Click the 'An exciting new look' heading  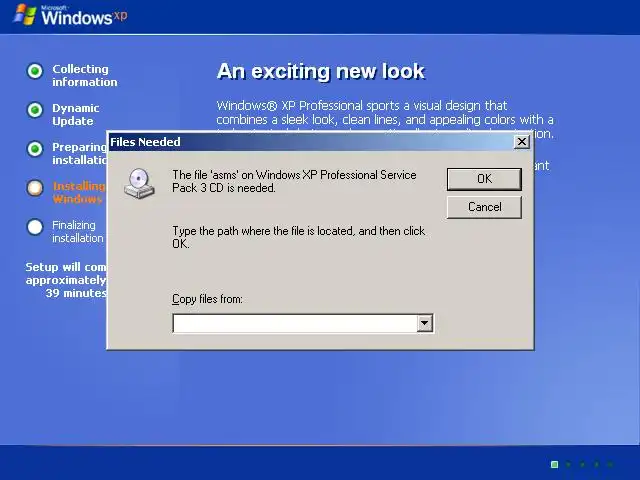coord(321,71)
